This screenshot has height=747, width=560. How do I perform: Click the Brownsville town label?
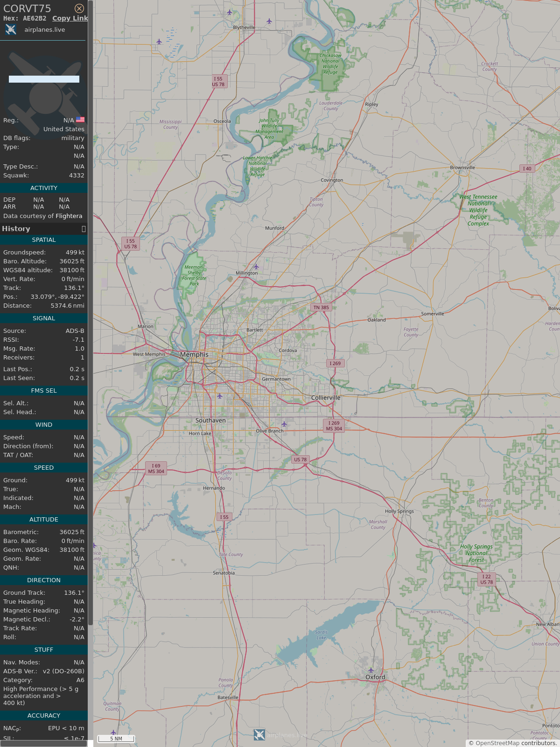pos(462,168)
